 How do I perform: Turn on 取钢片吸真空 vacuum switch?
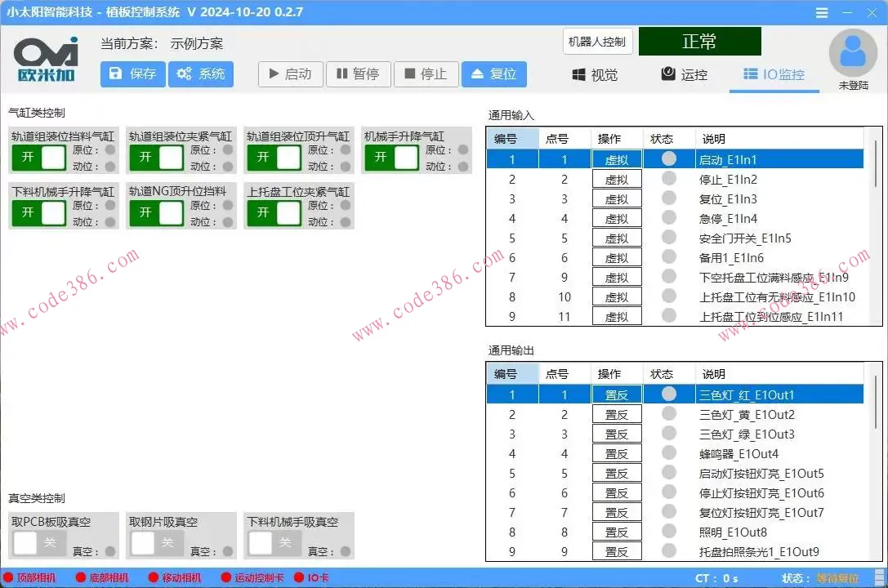coord(157,543)
